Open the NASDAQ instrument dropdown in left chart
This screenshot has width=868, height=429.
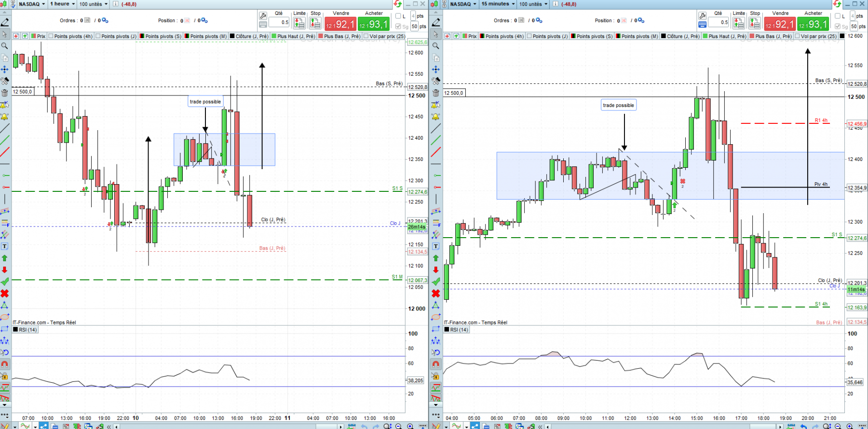tap(32, 4)
